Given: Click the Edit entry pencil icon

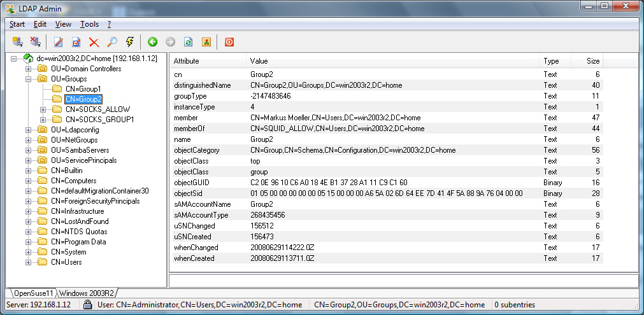Looking at the screenshot, I should 59,42.
